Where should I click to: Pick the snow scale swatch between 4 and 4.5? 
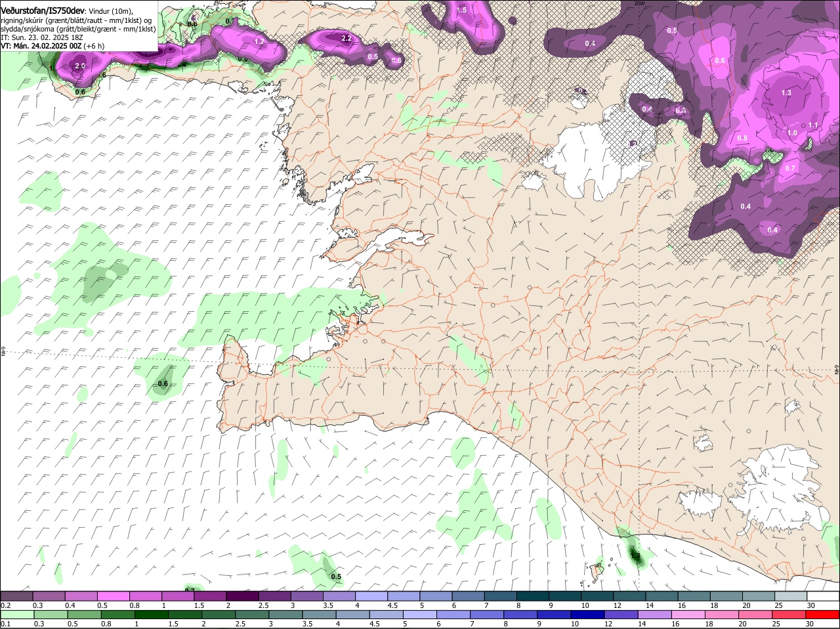click(370, 596)
